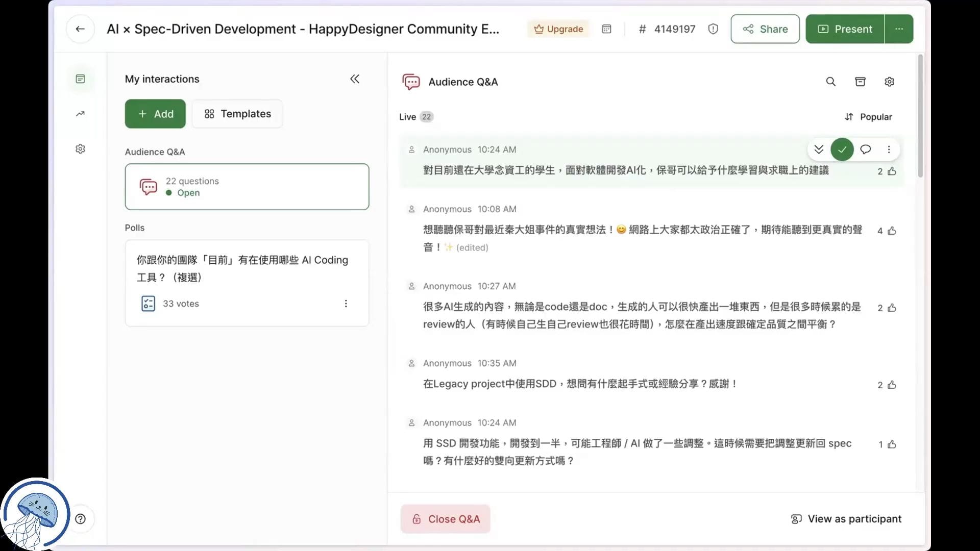Open the Popular sort dropdown
This screenshot has width=980, height=551.
pos(868,117)
